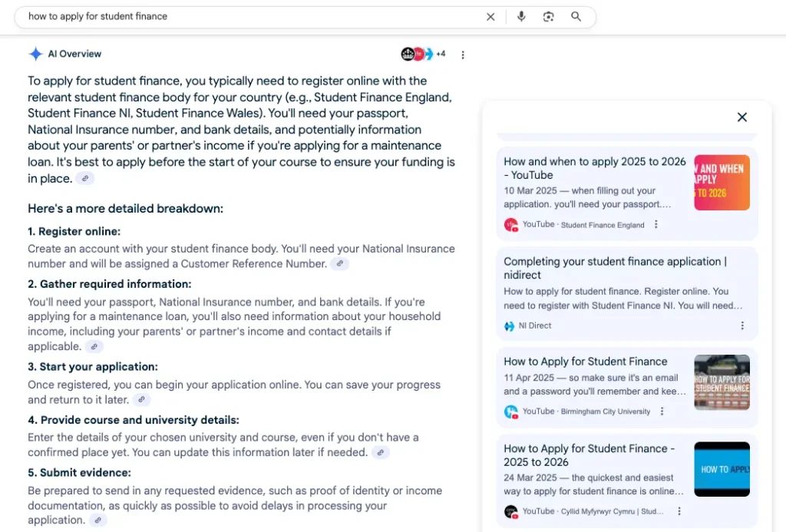786x532 pixels.
Task: Click the Birmingham City University video thumbnail
Action: (722, 382)
